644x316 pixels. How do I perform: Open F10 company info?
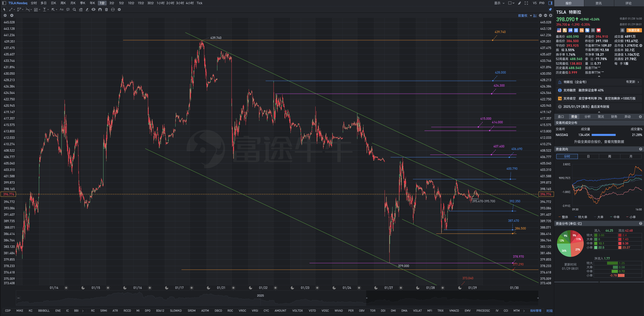(542, 3)
